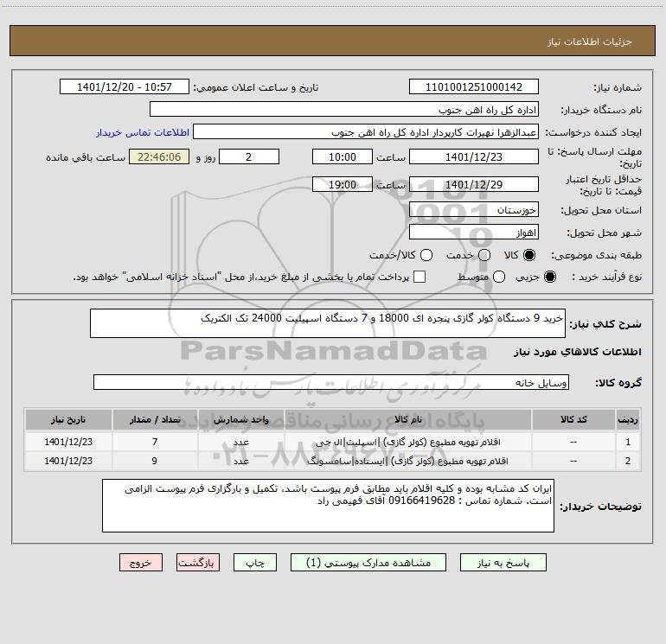
Task: Click the بازگشت back button
Action: tap(198, 563)
